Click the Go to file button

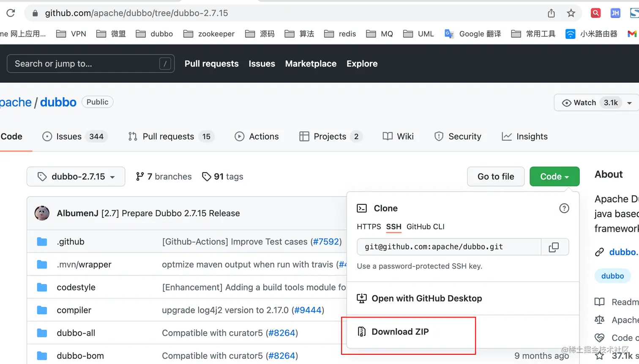coord(496,177)
